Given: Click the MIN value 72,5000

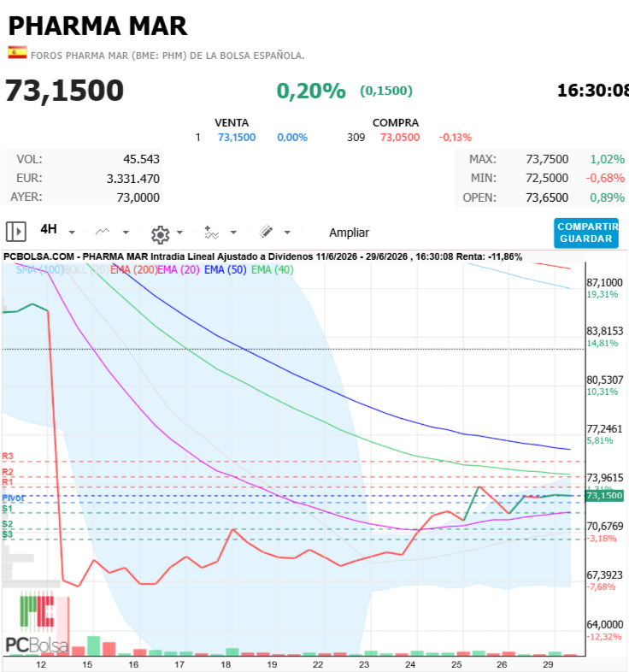Looking at the screenshot, I should click(547, 179).
